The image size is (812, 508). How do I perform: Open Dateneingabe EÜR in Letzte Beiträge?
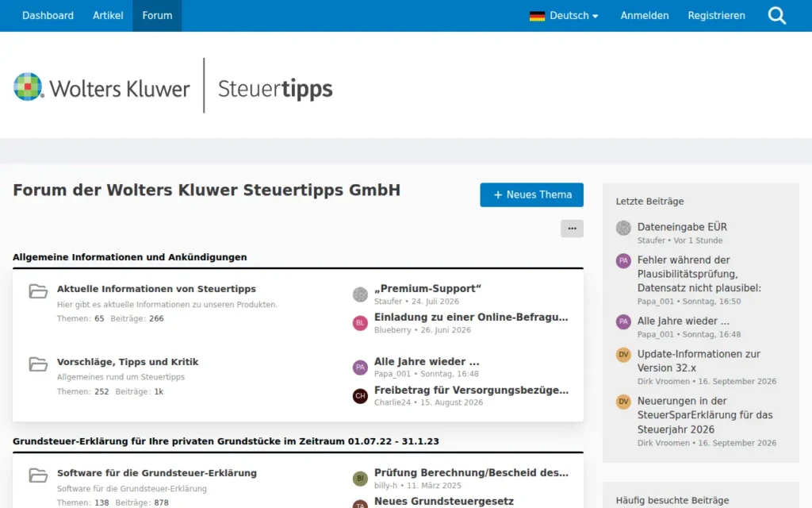point(682,226)
